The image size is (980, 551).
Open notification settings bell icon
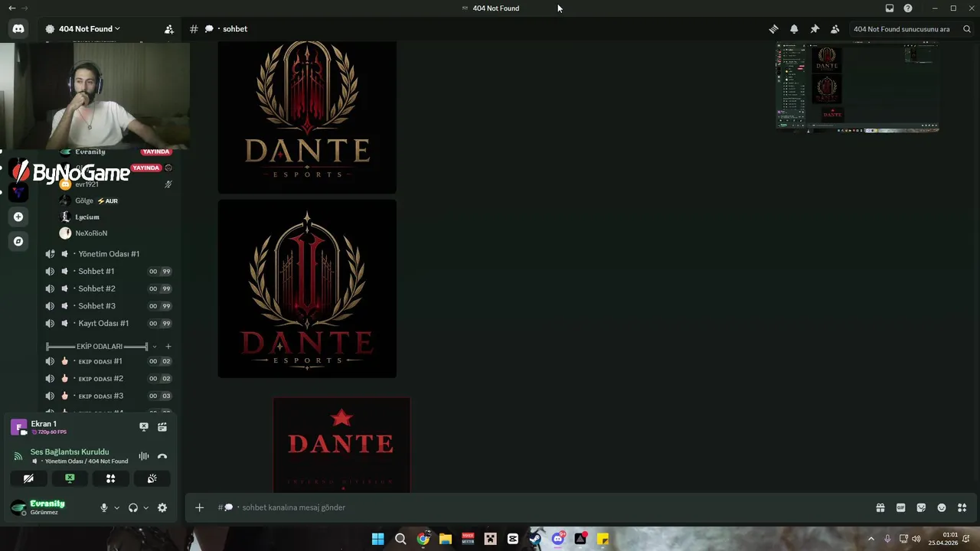pyautogui.click(x=794, y=29)
